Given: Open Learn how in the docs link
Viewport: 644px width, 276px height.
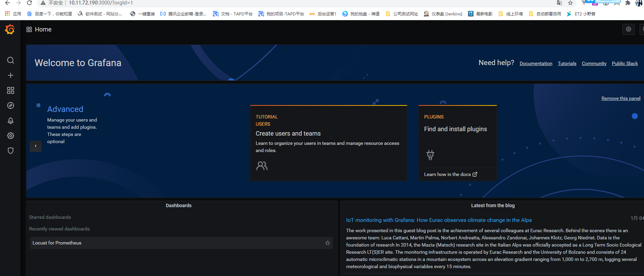Looking at the screenshot, I should [451, 174].
